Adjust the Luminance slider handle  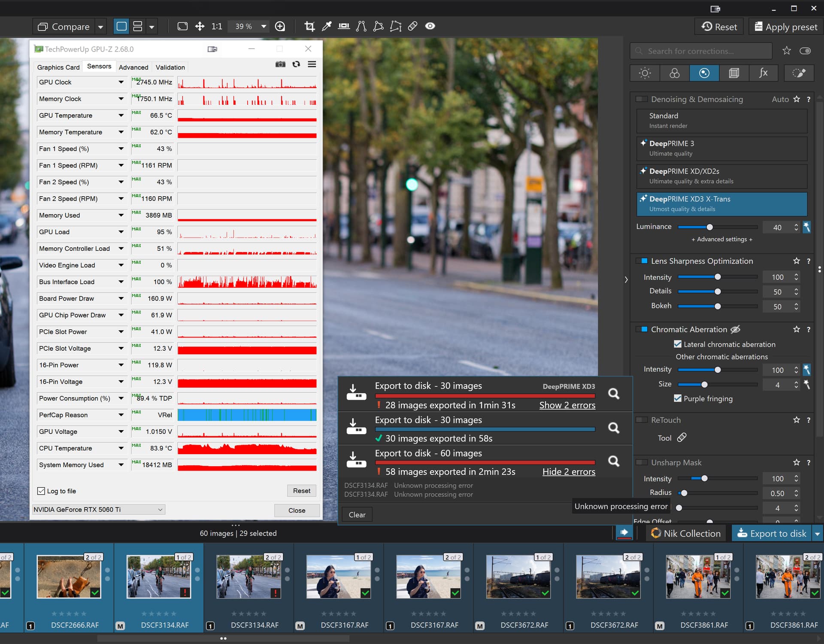click(x=709, y=227)
